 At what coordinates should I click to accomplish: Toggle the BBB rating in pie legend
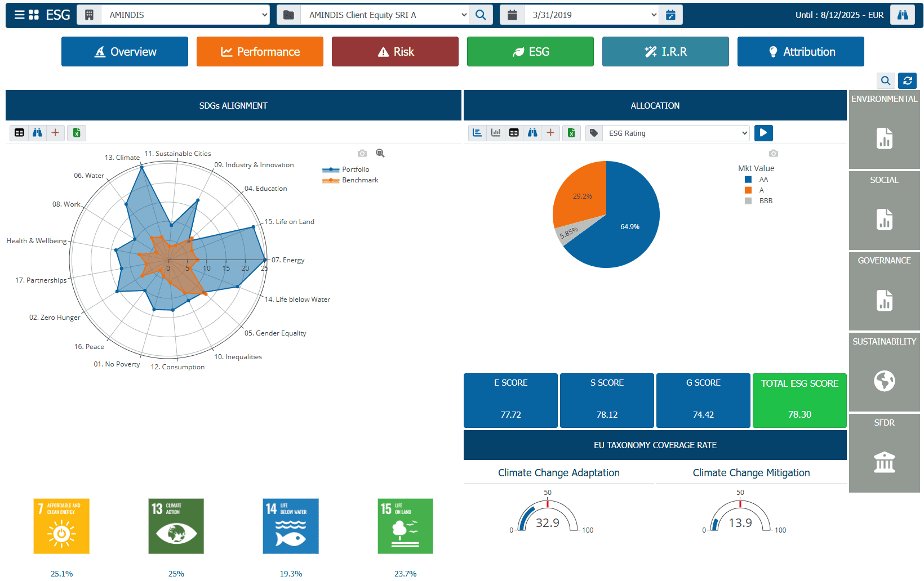pyautogui.click(x=765, y=201)
